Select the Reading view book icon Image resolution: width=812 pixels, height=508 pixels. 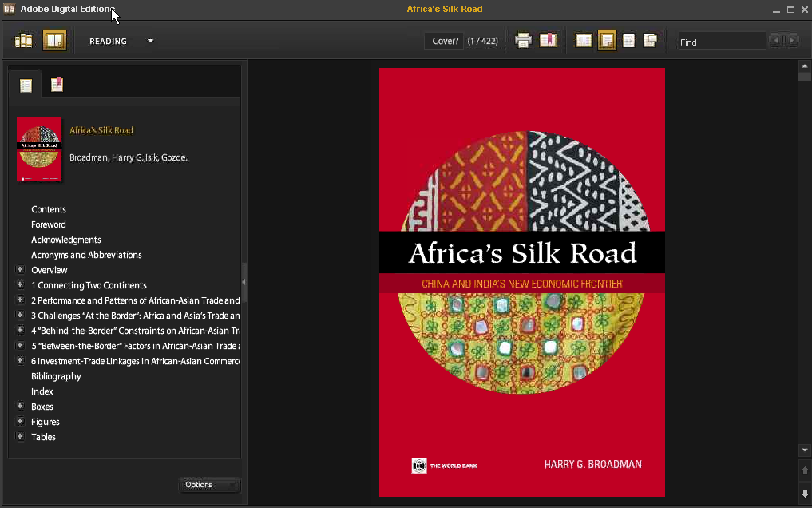point(54,41)
